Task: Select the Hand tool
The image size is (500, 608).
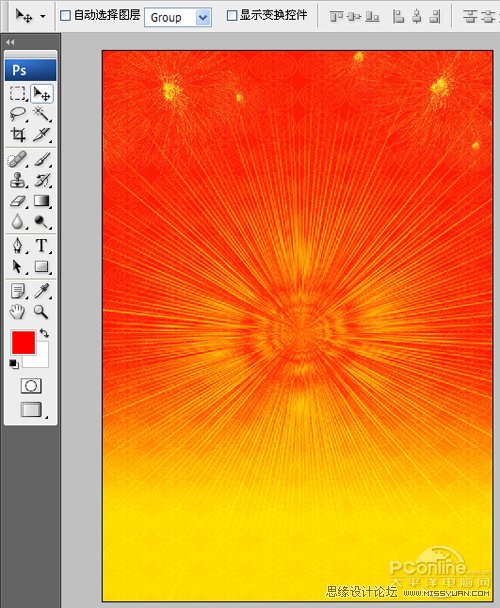Action: tap(18, 312)
